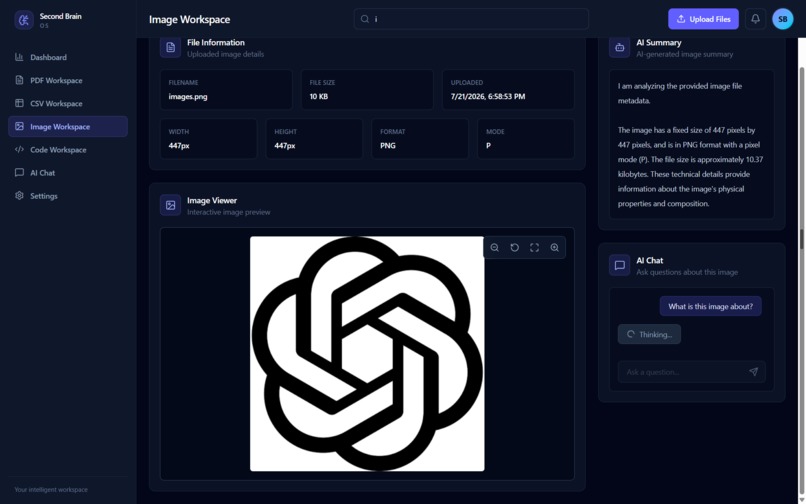Screen dimensions: 806x504
Task: Click the search magnifier icon
Action: pyautogui.click(x=364, y=19)
